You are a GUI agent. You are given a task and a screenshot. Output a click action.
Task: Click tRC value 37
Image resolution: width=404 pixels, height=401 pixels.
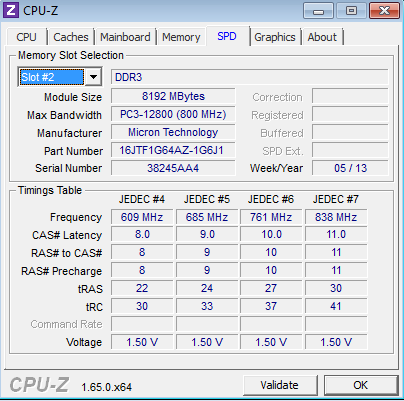(x=271, y=306)
